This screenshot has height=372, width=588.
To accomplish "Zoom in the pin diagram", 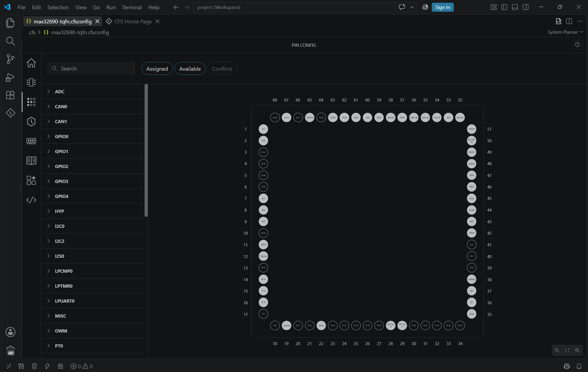I will point(577,350).
